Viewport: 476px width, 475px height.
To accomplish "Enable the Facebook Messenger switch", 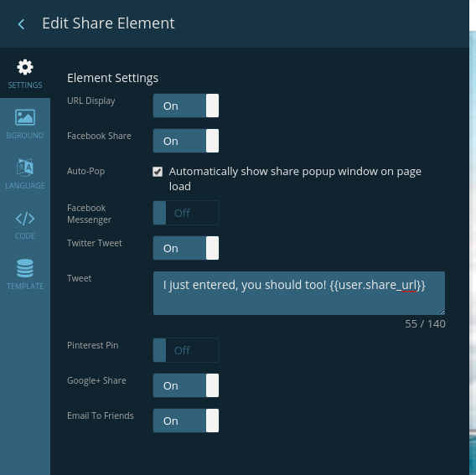I will coord(186,213).
